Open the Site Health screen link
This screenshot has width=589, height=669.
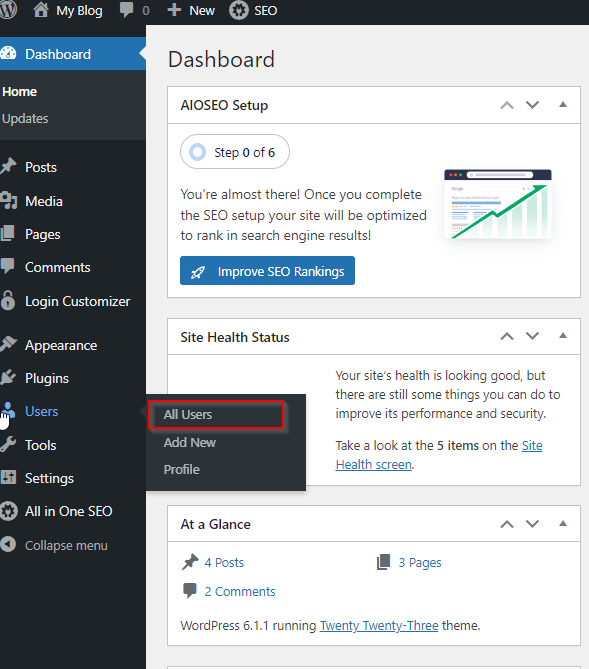pyautogui.click(x=439, y=455)
